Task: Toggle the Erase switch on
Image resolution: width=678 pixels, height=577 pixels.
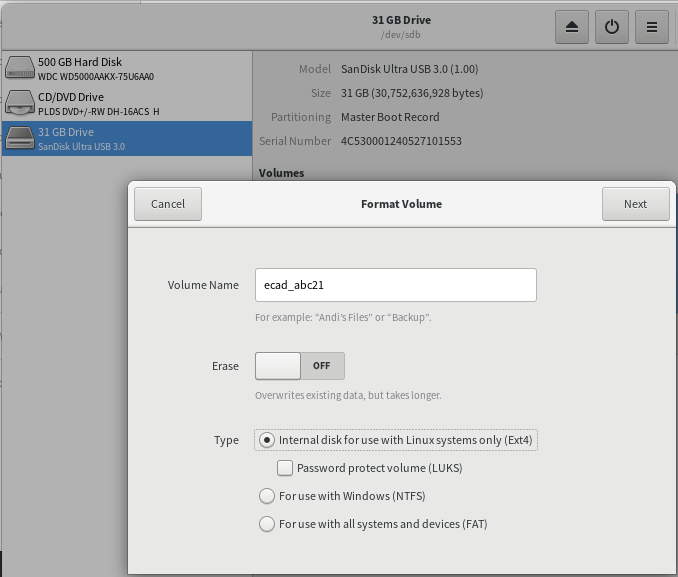Action: [299, 366]
